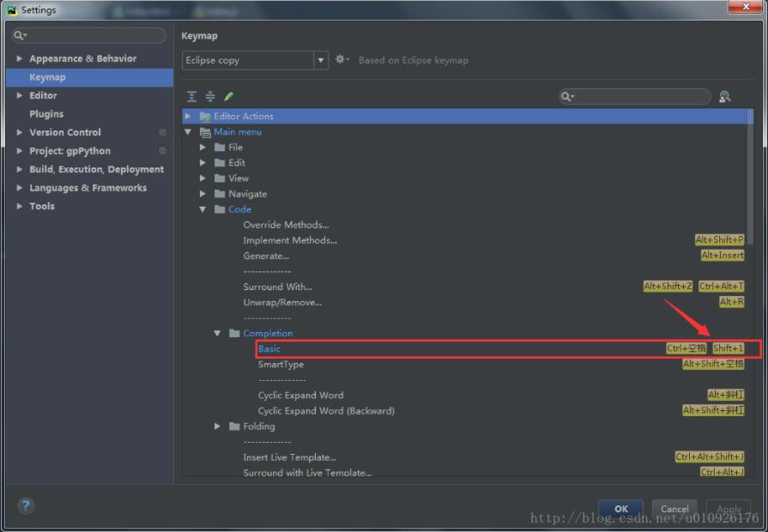Expand all nodes in the keymap tree

(x=190, y=96)
